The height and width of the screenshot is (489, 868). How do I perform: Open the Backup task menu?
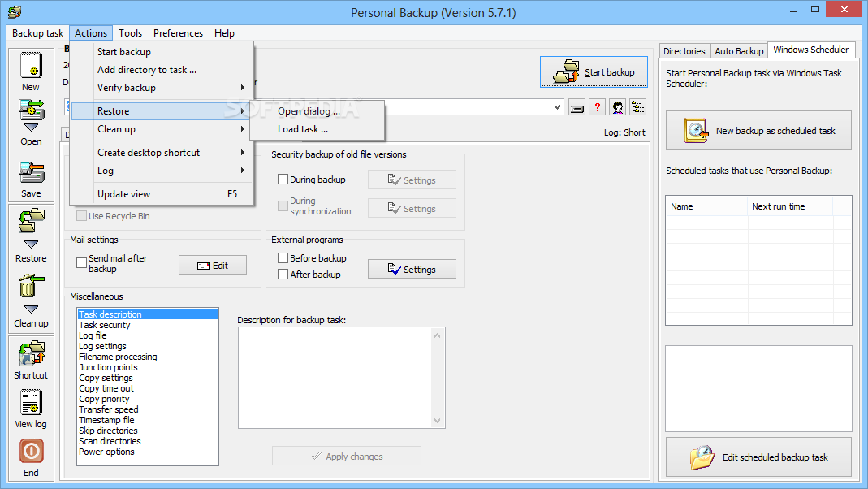[37, 33]
